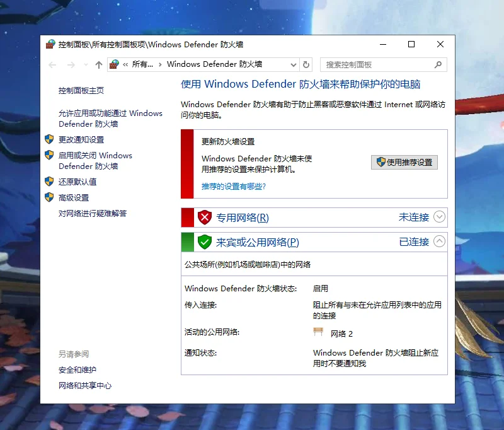Image resolution: width=504 pixels, height=430 pixels.
Task: Open 安全和维护 link
Action: click(77, 370)
